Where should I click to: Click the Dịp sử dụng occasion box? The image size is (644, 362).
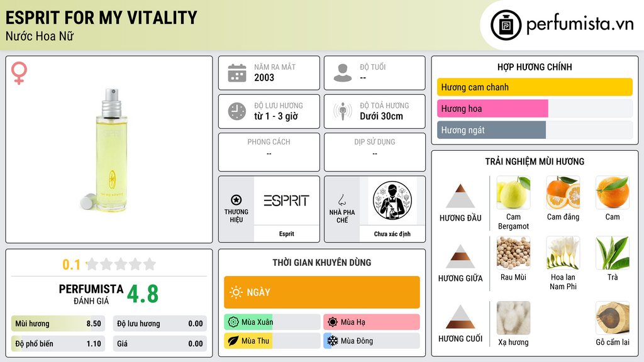click(375, 152)
